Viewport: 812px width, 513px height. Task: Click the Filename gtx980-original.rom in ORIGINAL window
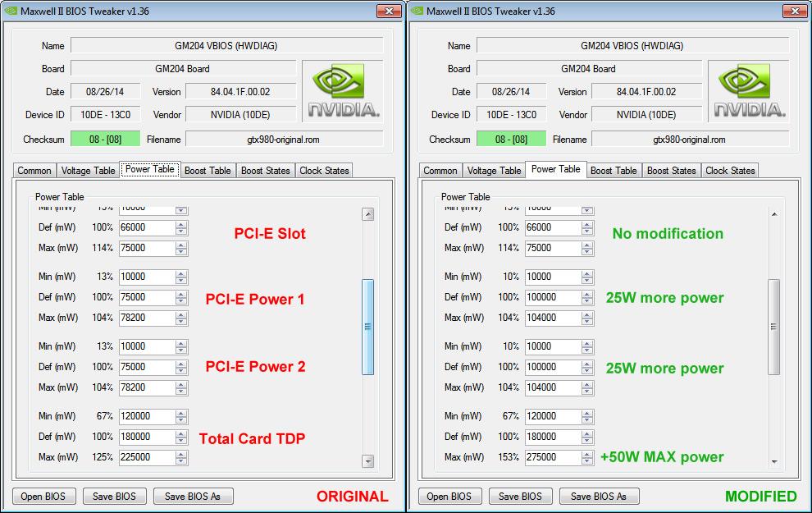click(284, 139)
